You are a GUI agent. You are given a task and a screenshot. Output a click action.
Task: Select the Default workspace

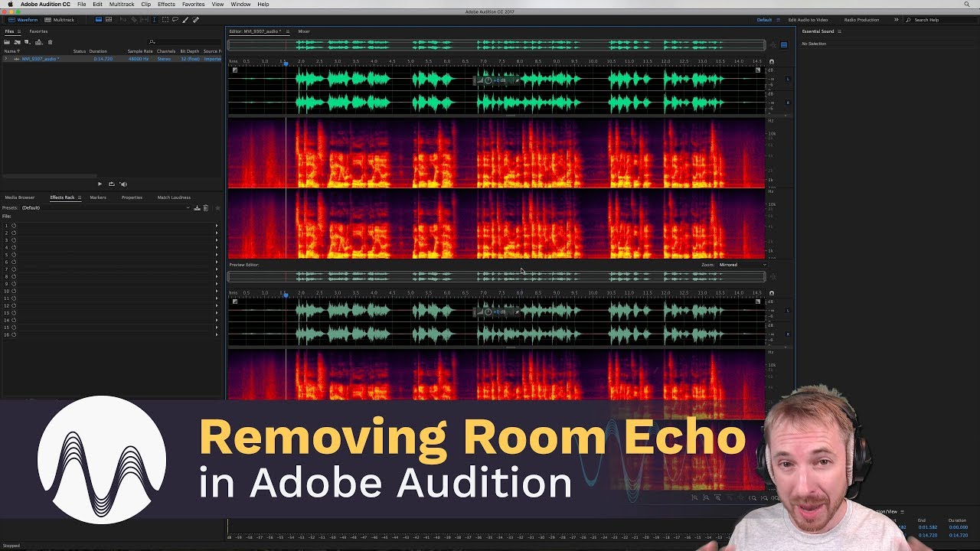click(x=764, y=20)
